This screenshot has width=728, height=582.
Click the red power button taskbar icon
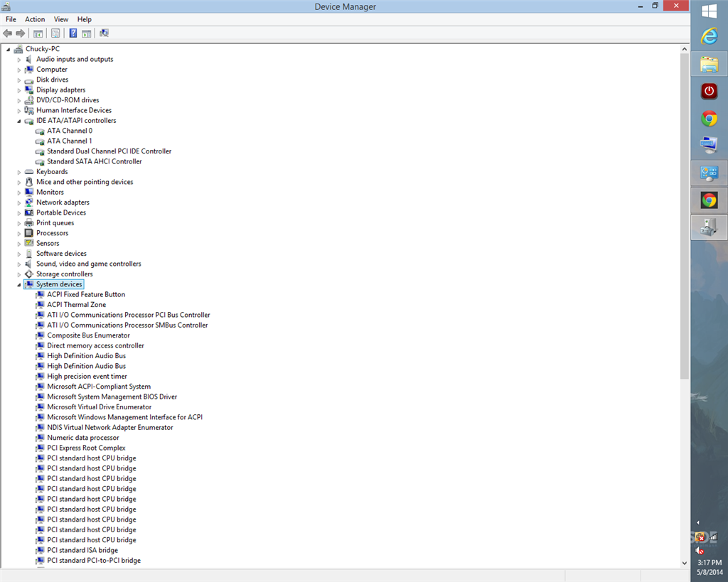[709, 91]
